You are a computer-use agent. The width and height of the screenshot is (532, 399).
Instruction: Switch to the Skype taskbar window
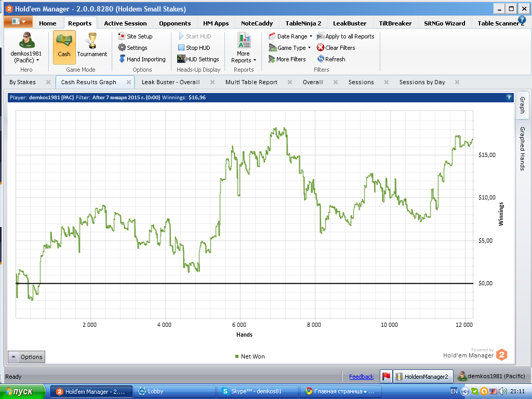tap(257, 391)
